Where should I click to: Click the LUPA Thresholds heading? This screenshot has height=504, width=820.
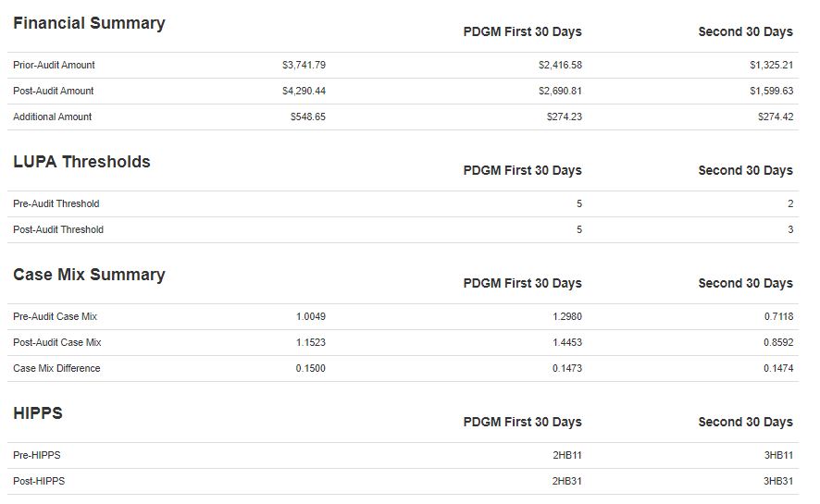[x=81, y=162]
